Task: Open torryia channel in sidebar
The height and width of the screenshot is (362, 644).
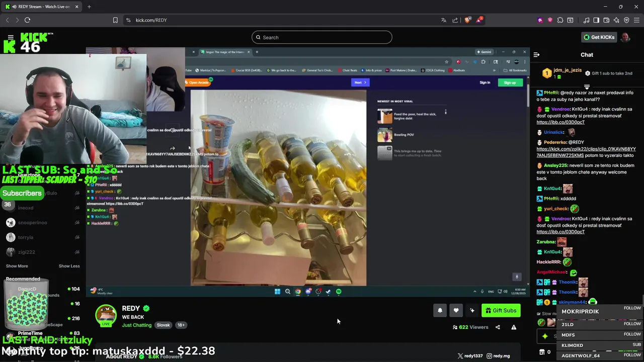Action: point(26,237)
